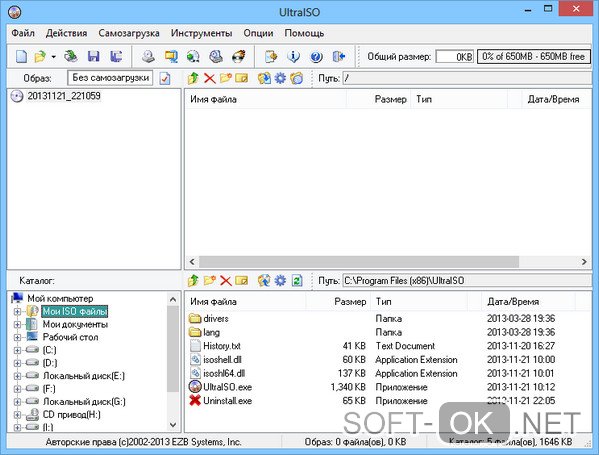Toggle the boot image check icon
Screen dimensions: 599x455
[165, 78]
